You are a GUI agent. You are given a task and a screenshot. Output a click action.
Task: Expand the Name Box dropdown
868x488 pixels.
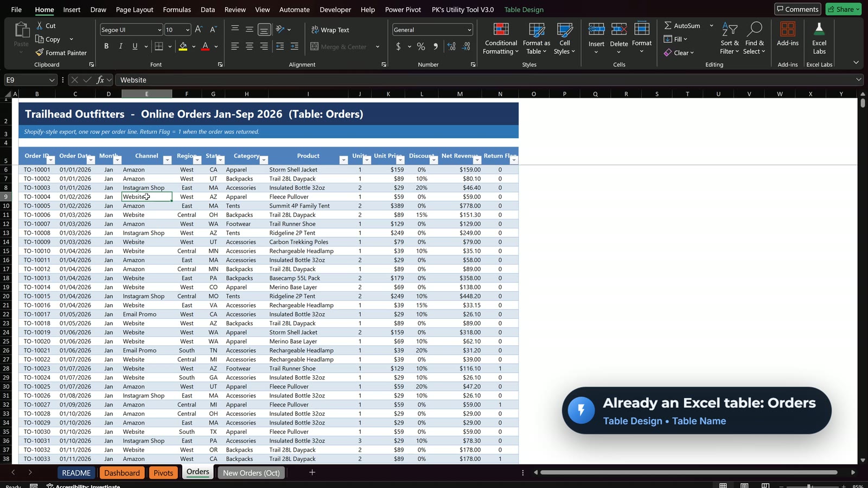click(52, 80)
